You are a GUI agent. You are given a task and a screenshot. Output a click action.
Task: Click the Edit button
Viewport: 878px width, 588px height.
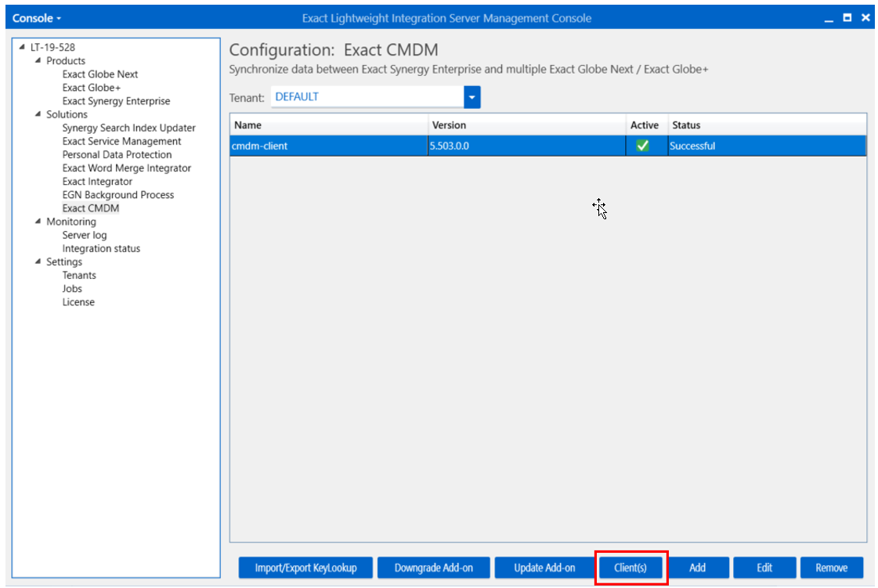(764, 568)
